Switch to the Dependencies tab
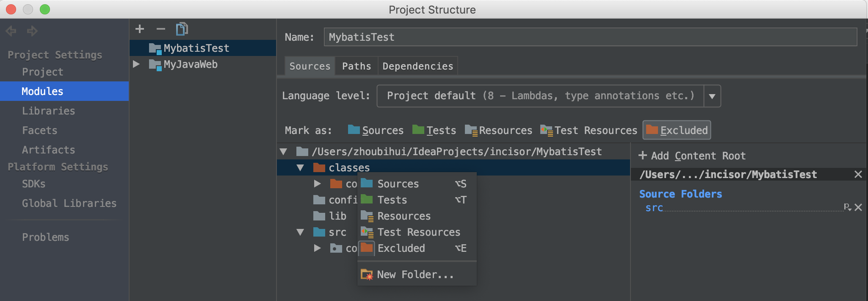This screenshot has height=301, width=868. pyautogui.click(x=417, y=66)
